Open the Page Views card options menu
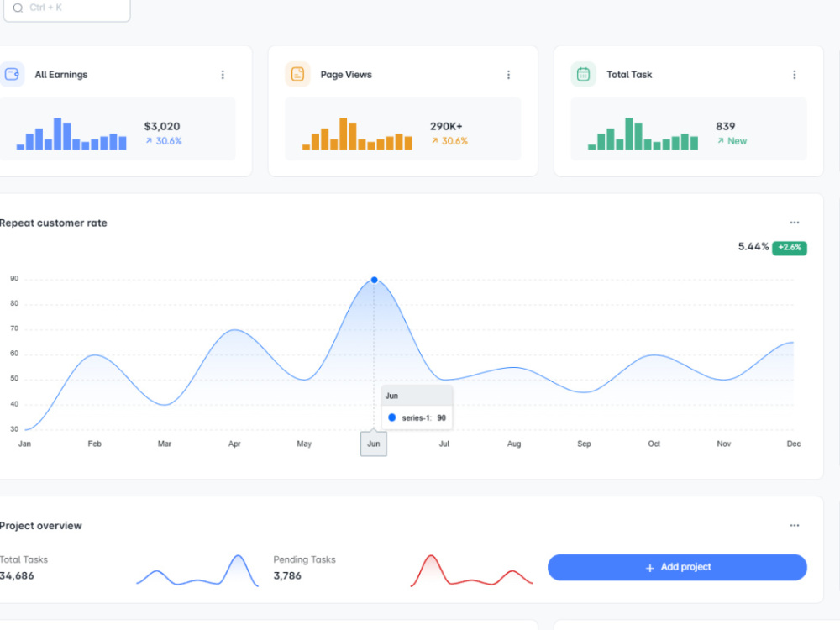Viewport: 840px width, 630px height. coord(508,75)
